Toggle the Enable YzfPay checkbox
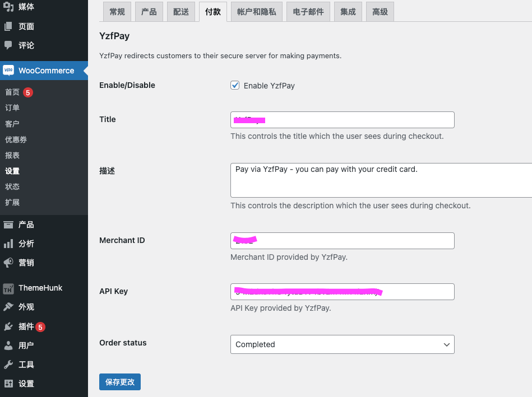 [x=235, y=85]
